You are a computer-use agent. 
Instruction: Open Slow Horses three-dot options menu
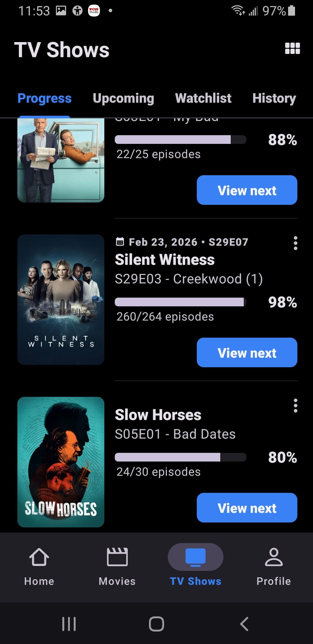coord(295,406)
